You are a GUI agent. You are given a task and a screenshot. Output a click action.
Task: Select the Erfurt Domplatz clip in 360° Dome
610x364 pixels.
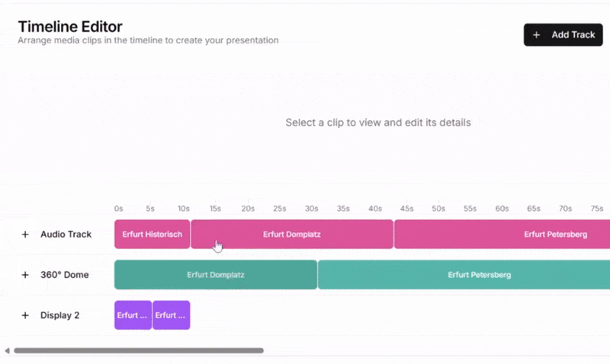[x=216, y=275]
